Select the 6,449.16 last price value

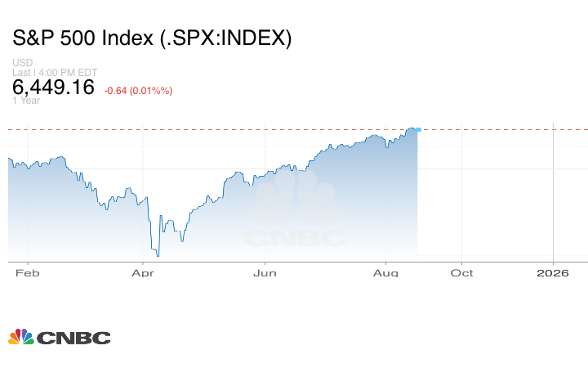pos(54,87)
